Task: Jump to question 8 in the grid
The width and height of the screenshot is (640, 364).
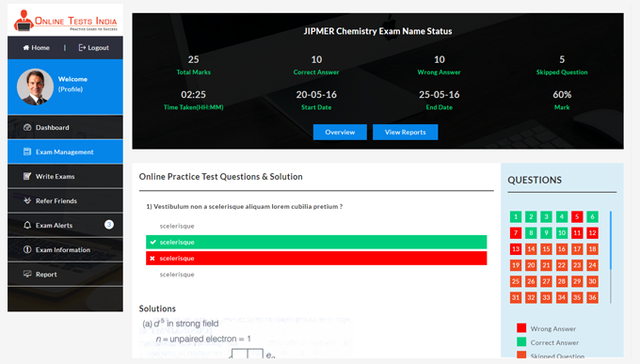Action: click(531, 233)
